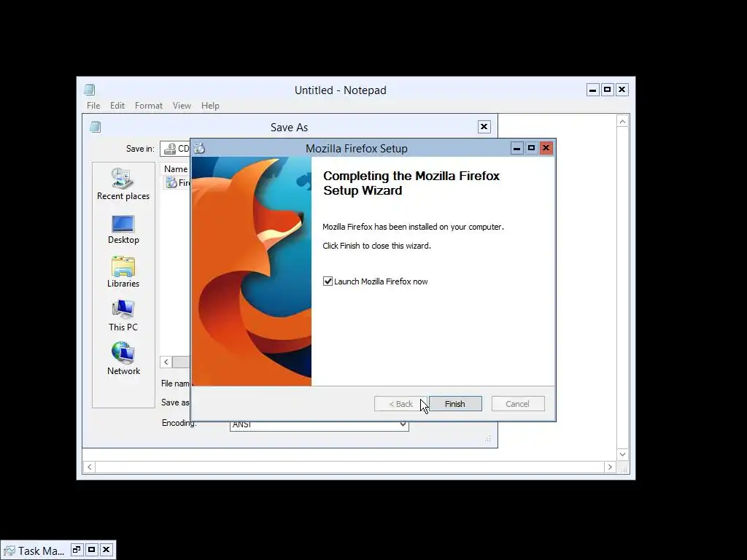Click Notepad vertical scrollbar up arrow

pyautogui.click(x=623, y=122)
